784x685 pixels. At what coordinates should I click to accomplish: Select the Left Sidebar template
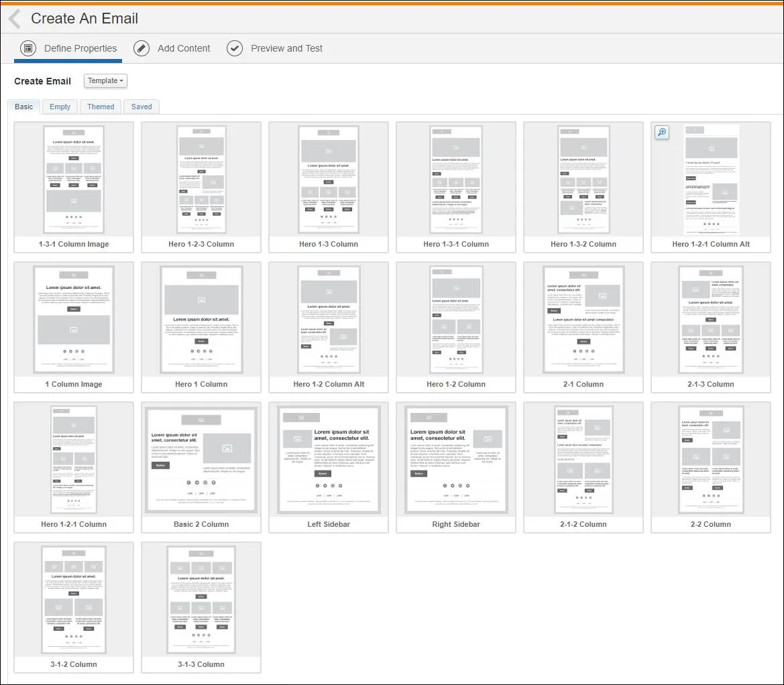(329, 467)
